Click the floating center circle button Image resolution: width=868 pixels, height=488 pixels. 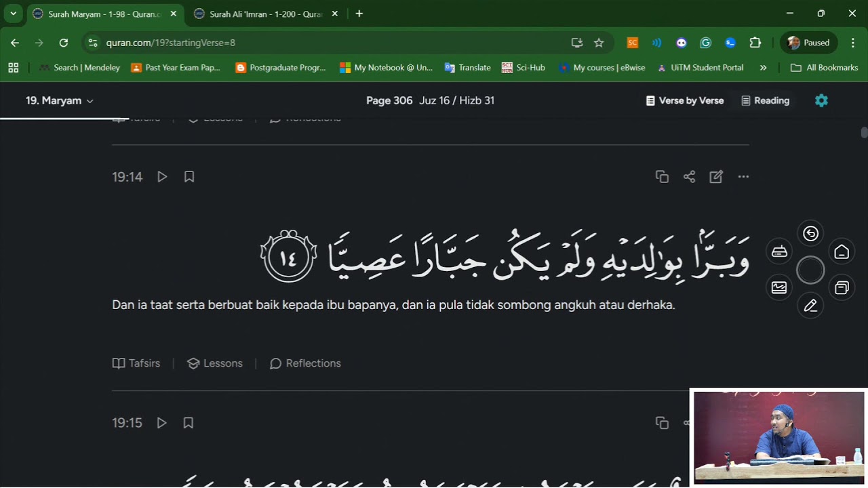pyautogui.click(x=810, y=270)
